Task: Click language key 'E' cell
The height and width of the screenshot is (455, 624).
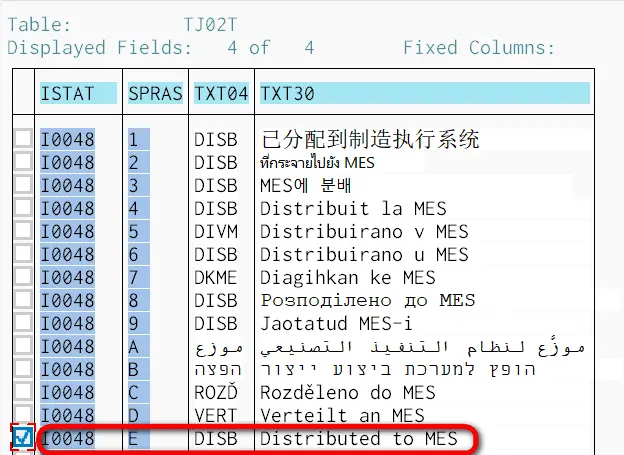Action: click(x=138, y=439)
